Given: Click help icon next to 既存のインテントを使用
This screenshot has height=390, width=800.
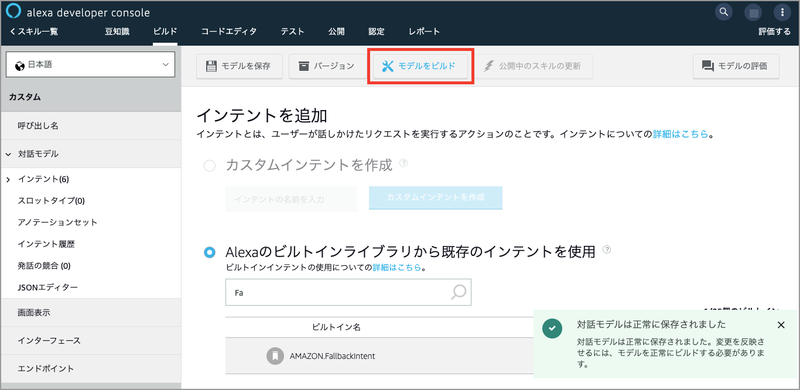Looking at the screenshot, I should (x=607, y=250).
